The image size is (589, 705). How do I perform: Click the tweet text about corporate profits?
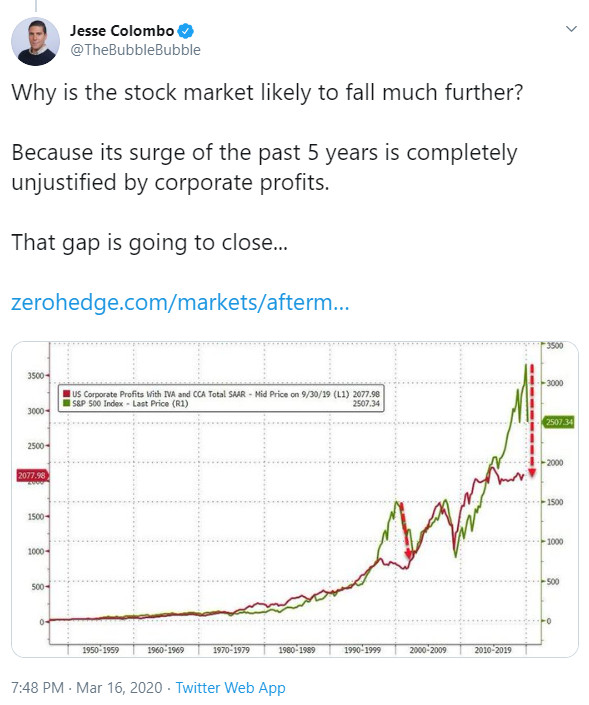tap(264, 167)
